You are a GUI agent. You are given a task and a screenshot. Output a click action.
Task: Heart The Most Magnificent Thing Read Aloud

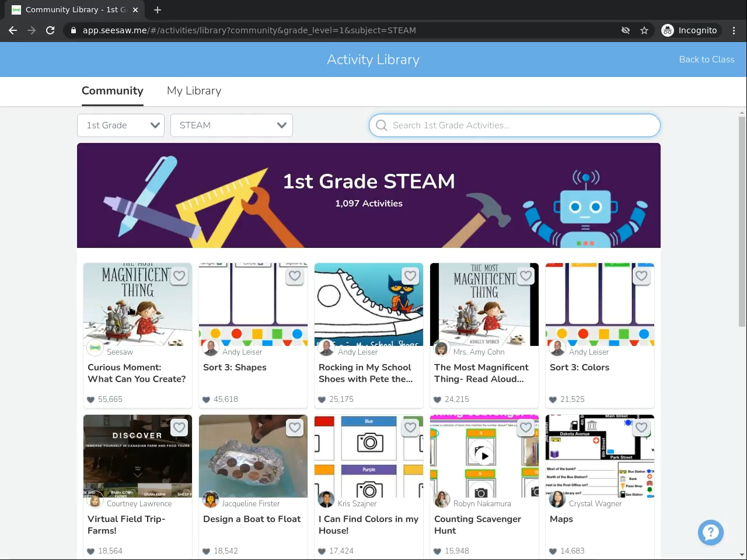pyautogui.click(x=526, y=276)
